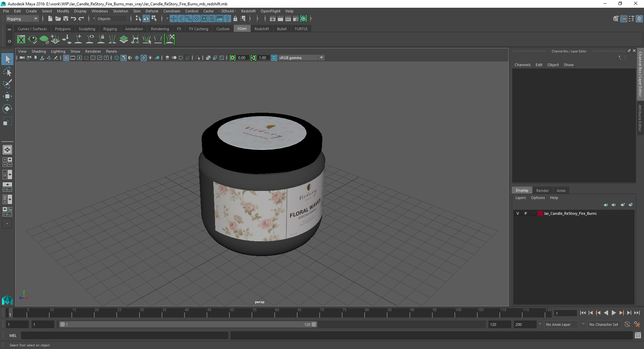This screenshot has width=644, height=349.
Task: Click the XGen green layered planes icon
Action: click(x=124, y=40)
